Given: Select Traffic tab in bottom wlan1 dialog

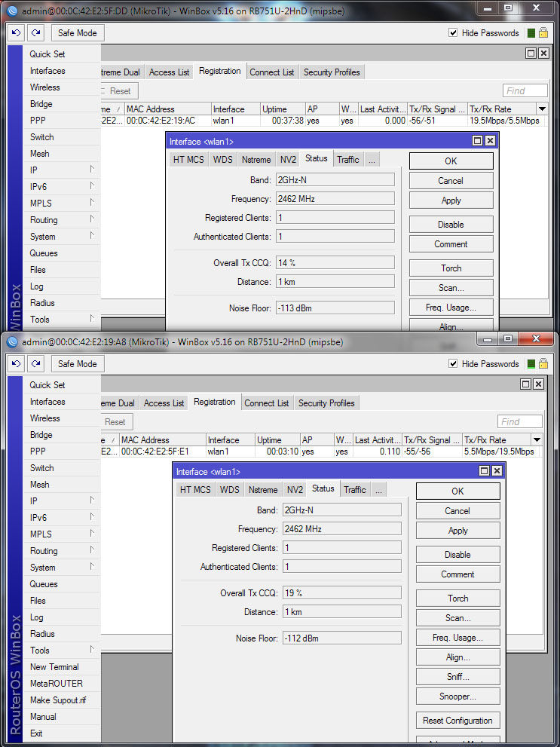Looking at the screenshot, I should click(x=355, y=490).
